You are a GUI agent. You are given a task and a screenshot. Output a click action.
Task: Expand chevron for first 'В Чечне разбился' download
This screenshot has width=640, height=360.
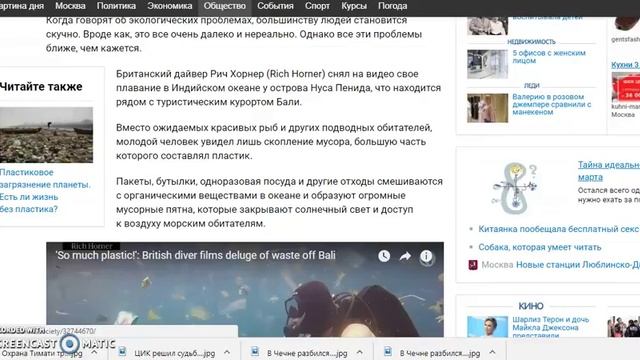click(x=360, y=352)
